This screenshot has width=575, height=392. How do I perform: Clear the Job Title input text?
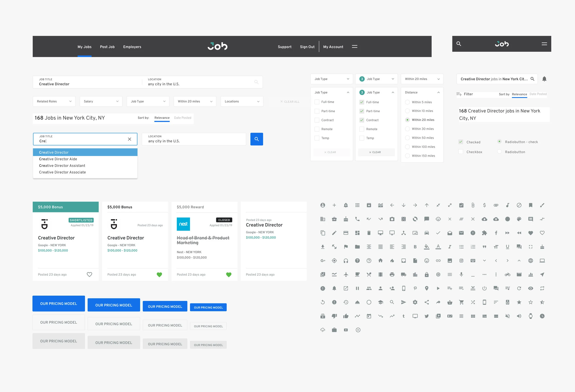[x=129, y=139]
